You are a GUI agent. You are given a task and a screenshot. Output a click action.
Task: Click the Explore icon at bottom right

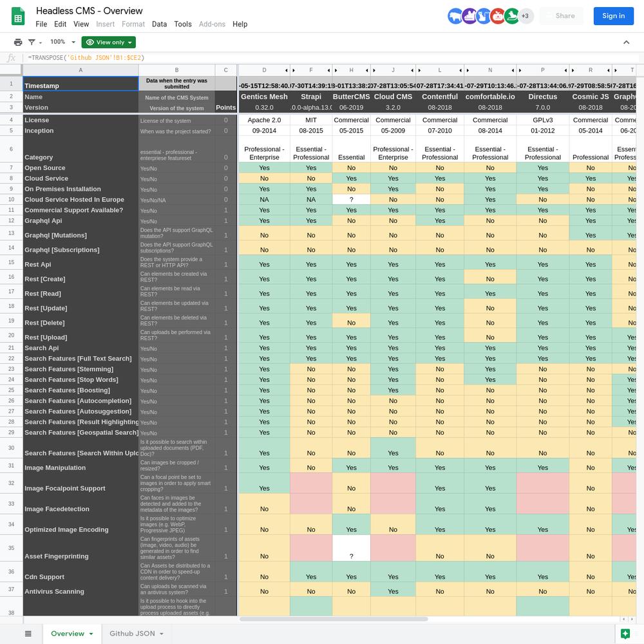(625, 633)
